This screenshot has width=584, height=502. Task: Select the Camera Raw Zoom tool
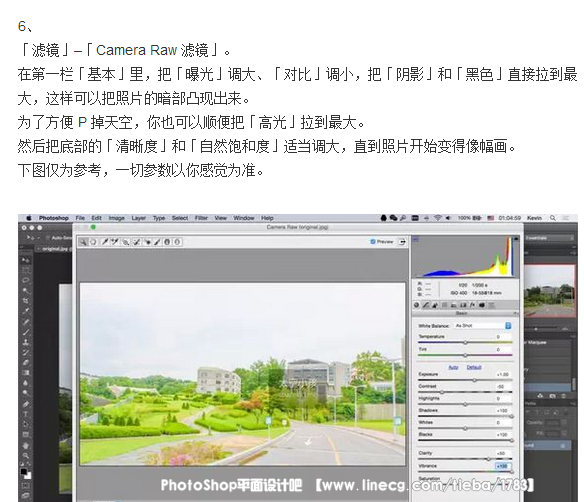tap(83, 242)
